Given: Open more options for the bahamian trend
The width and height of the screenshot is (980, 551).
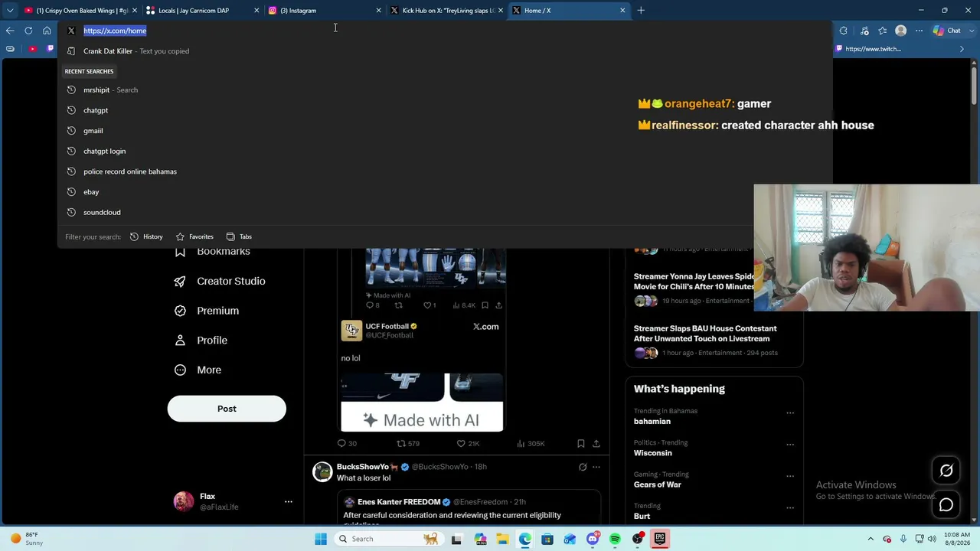Looking at the screenshot, I should [790, 413].
